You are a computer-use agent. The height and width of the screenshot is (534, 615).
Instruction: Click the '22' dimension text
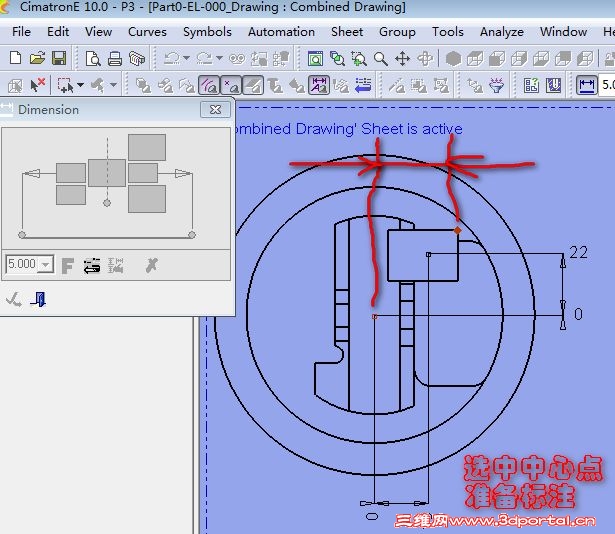pos(579,252)
